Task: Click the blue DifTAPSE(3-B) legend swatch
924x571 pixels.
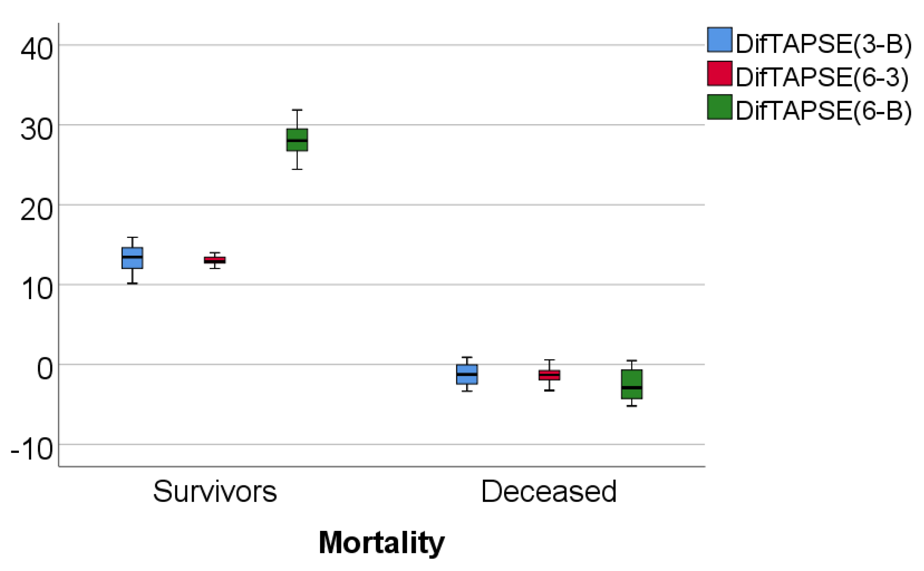Action: click(x=720, y=40)
